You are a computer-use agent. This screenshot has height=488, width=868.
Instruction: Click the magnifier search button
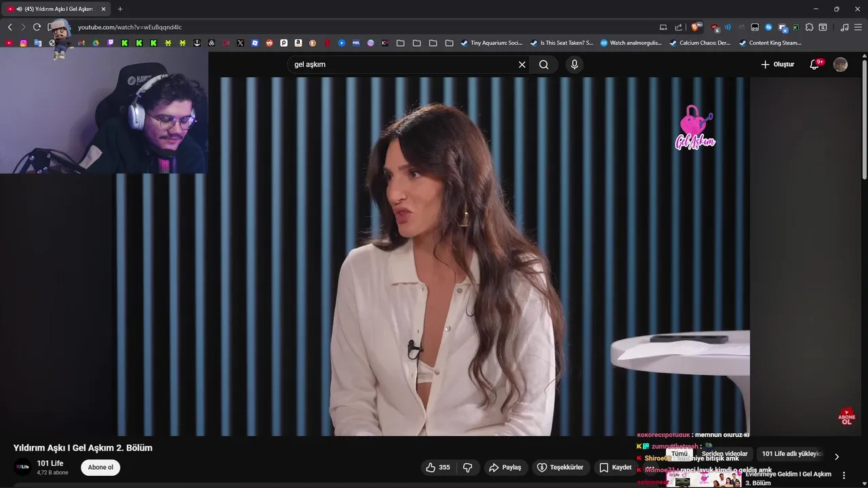tap(544, 64)
